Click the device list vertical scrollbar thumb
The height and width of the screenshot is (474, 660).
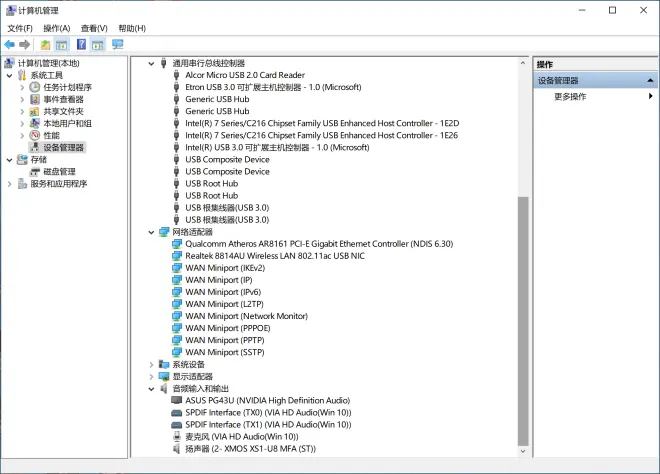pos(523,321)
